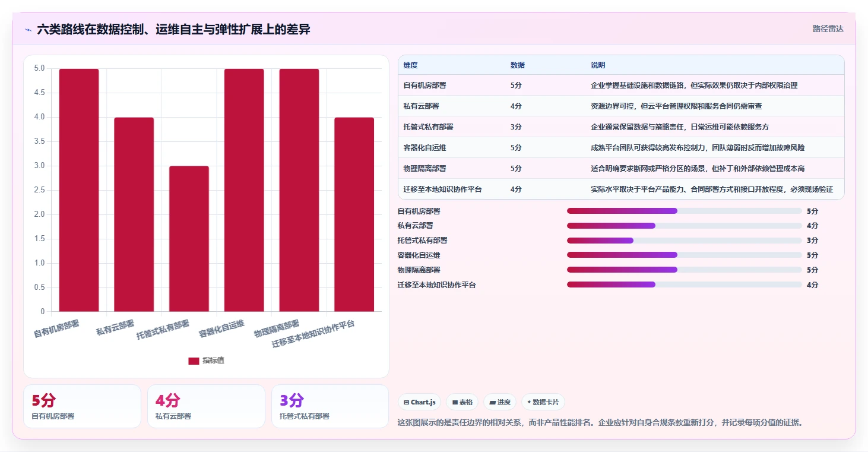Click the 自有机房部署 bar in the chart
This screenshot has width=868, height=452.
coord(79,190)
